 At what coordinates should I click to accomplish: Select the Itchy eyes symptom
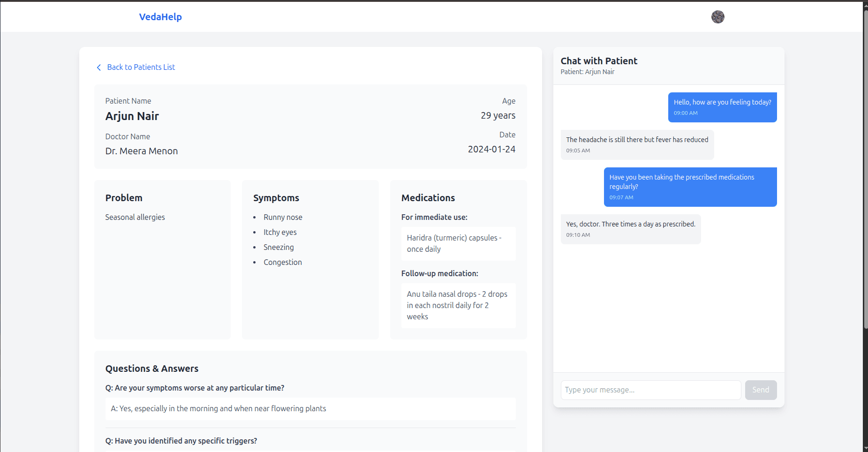coord(280,232)
